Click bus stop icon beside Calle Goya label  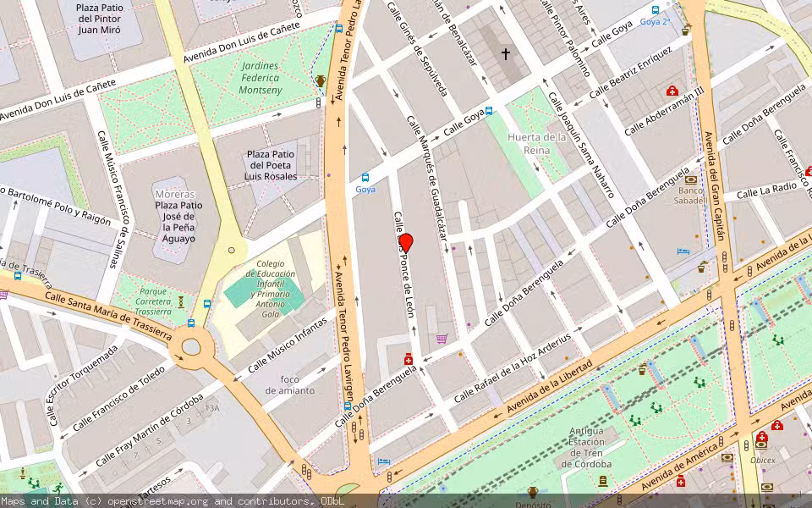(488, 110)
